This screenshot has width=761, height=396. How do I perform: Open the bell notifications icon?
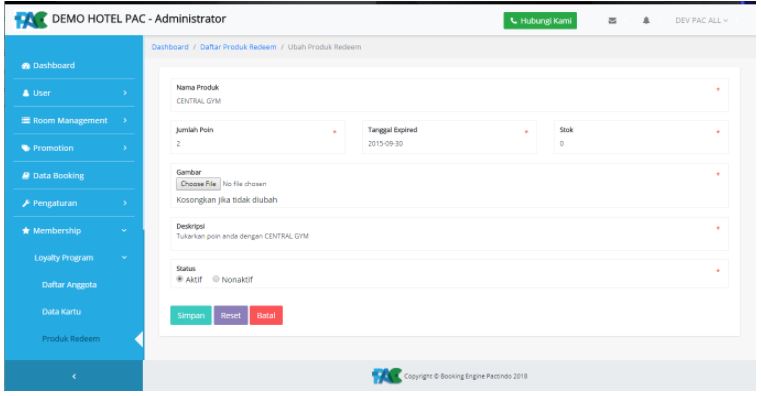[646, 20]
